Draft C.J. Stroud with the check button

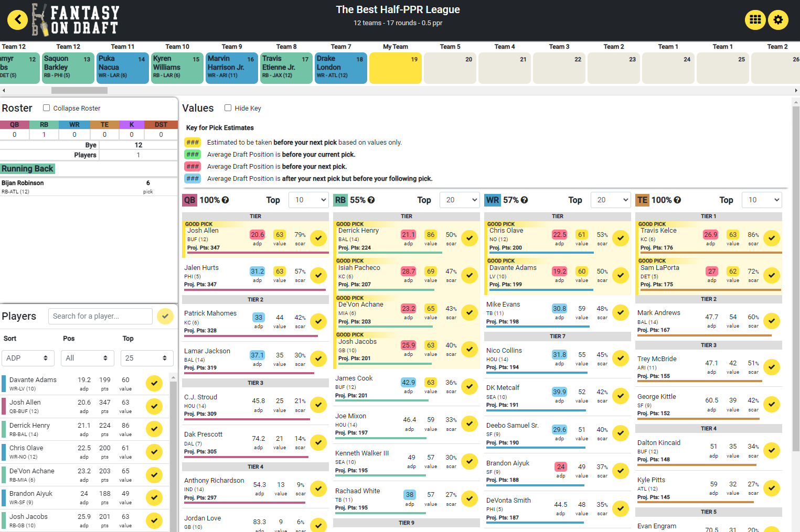pyautogui.click(x=318, y=405)
